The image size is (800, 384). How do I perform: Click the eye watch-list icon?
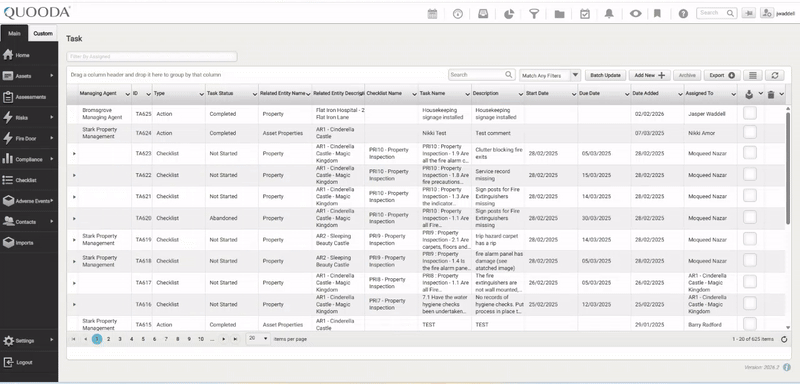click(635, 14)
